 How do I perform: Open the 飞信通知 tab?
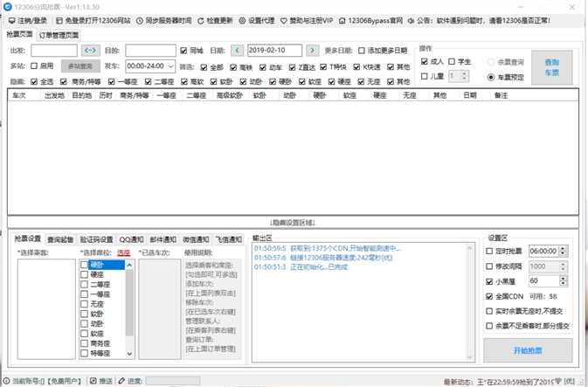pyautogui.click(x=228, y=239)
